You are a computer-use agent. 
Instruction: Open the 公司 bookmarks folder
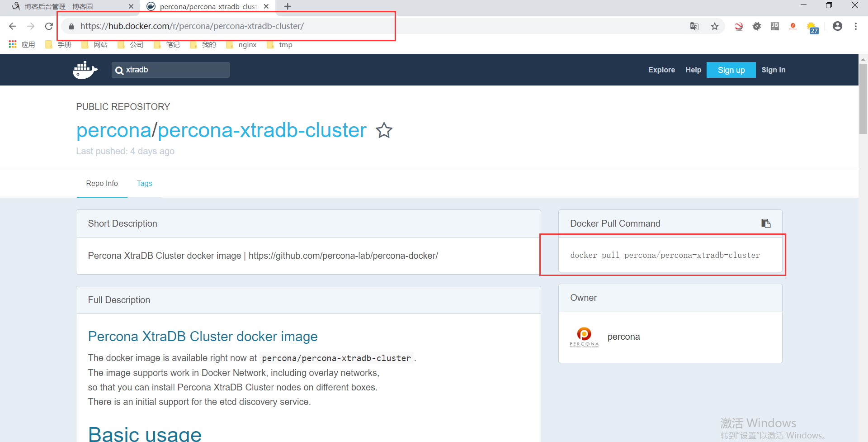point(131,44)
